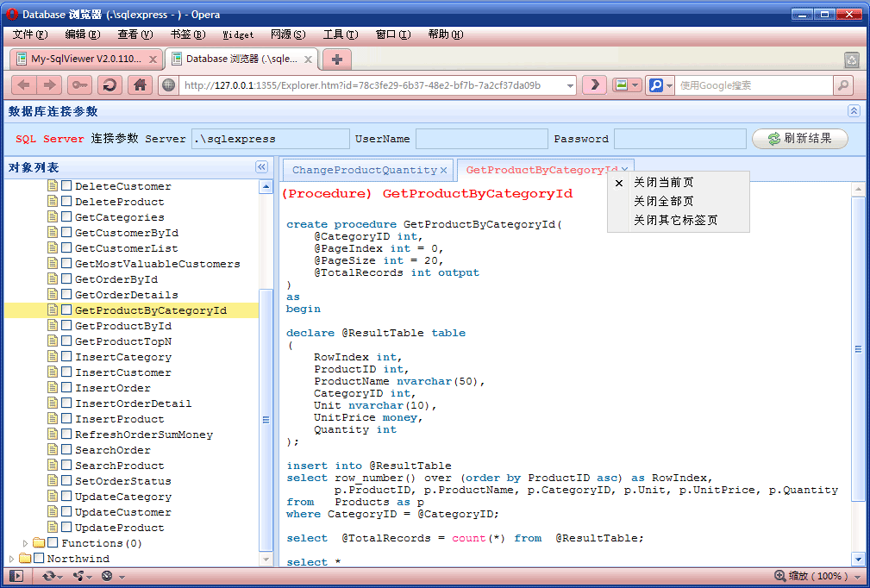Click the Server input field
Screen dimensions: 870x588
point(271,139)
